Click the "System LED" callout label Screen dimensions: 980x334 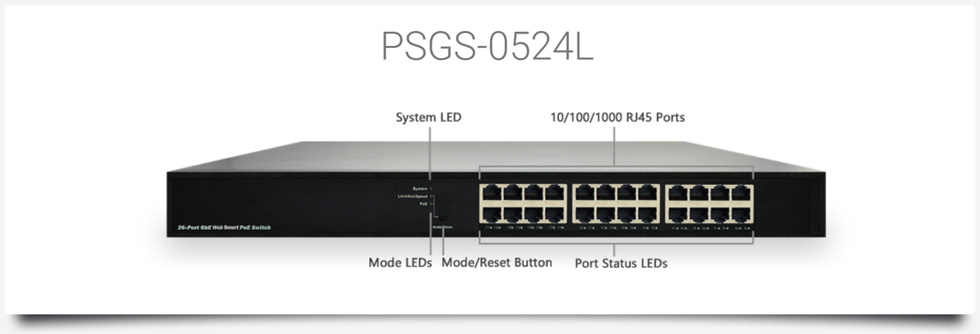click(x=428, y=117)
